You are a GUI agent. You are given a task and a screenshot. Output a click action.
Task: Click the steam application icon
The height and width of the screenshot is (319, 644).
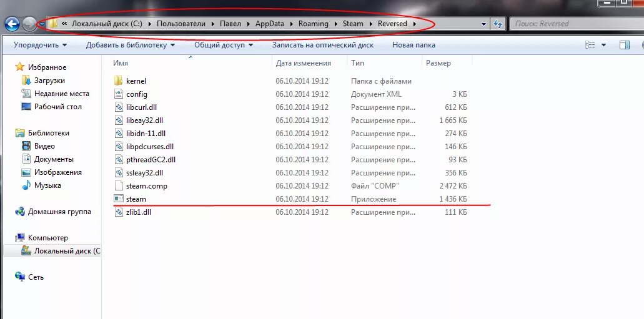tap(118, 199)
